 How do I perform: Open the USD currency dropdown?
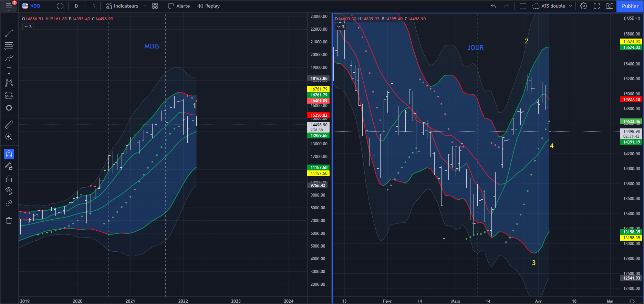tap(632, 18)
